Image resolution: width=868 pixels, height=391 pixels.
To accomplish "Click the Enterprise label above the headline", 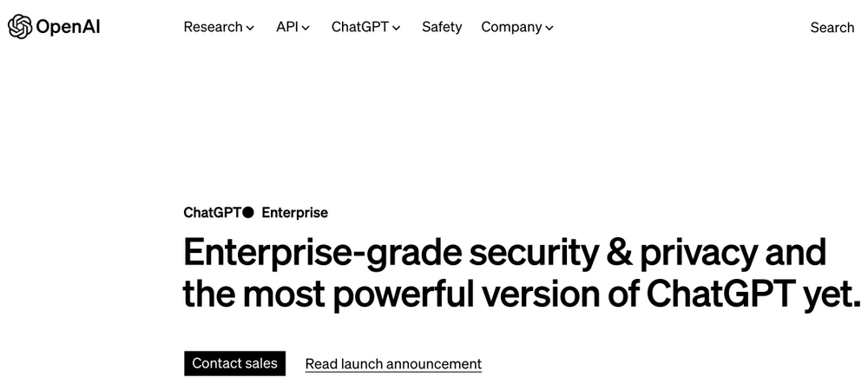I will (x=294, y=212).
